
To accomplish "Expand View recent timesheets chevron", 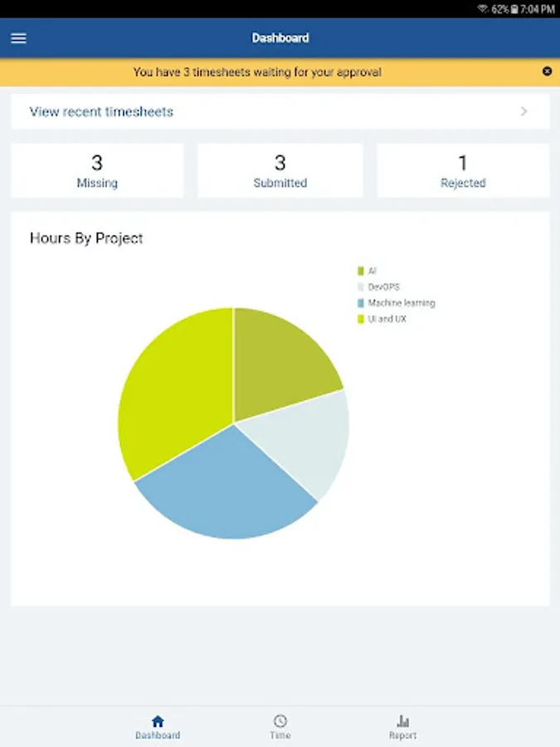I will coord(523,111).
